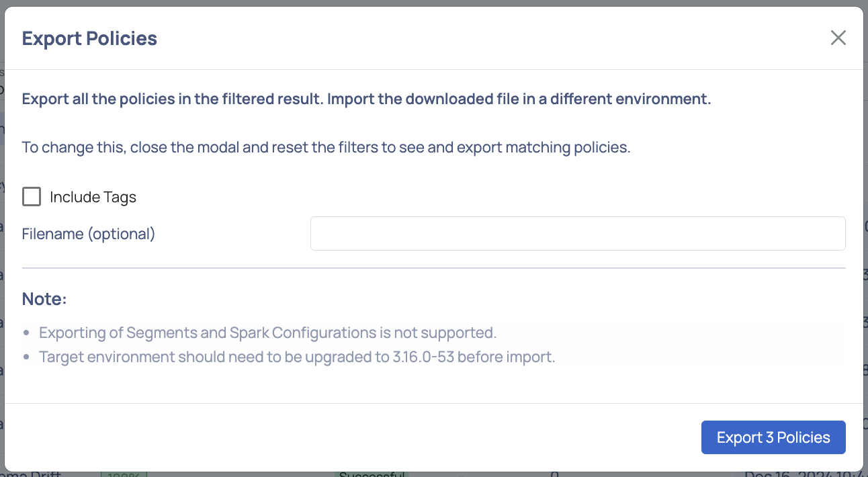This screenshot has width=868, height=477.
Task: Click the green 100% badge behind modal
Action: [124, 474]
